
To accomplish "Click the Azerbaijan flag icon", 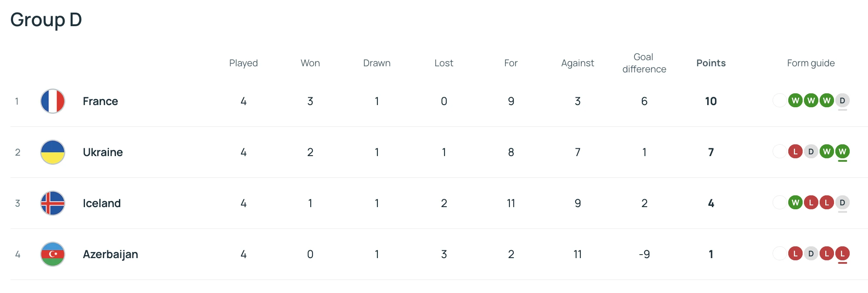I will [53, 254].
